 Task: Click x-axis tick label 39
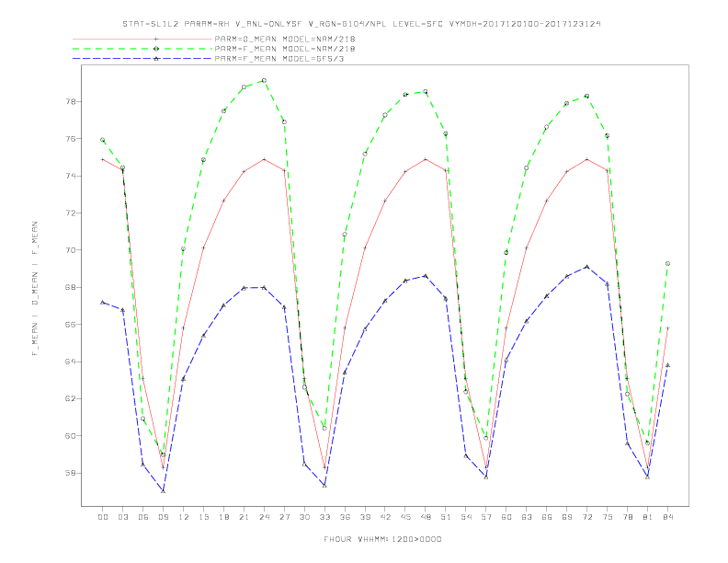tap(365, 517)
